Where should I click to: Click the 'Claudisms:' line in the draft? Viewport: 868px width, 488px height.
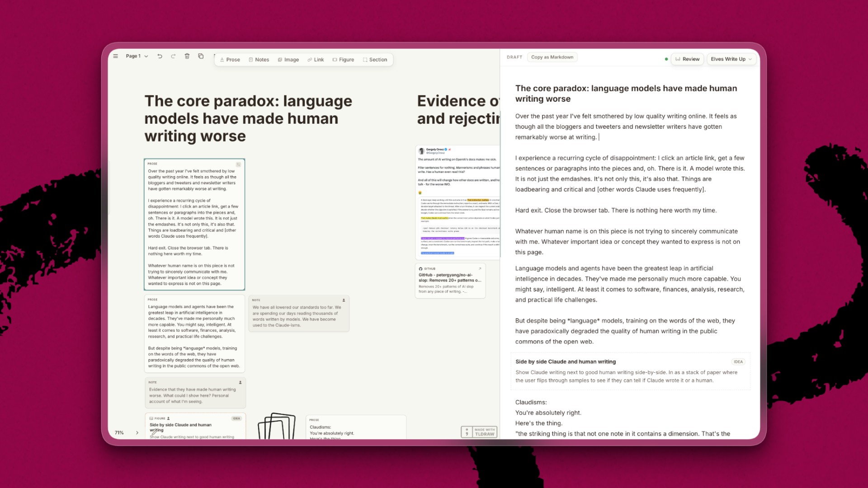pyautogui.click(x=531, y=403)
